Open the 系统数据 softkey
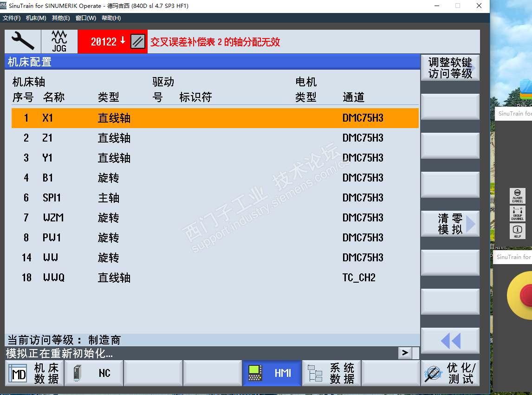 click(331, 373)
